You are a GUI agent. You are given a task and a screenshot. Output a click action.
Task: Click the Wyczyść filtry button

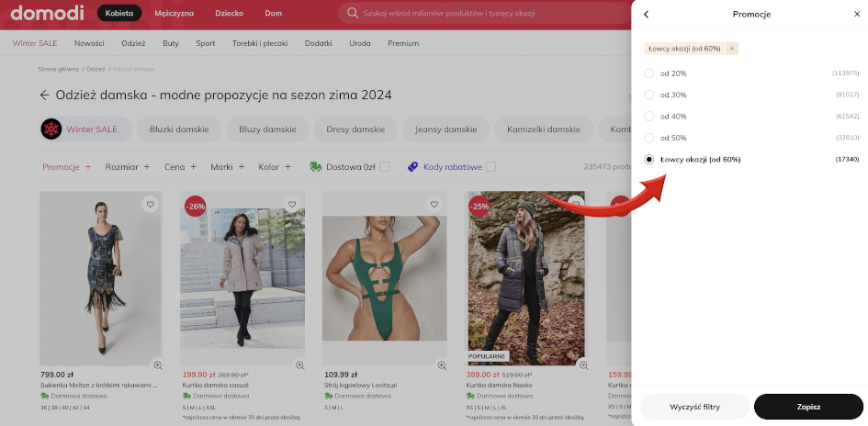[x=694, y=407]
